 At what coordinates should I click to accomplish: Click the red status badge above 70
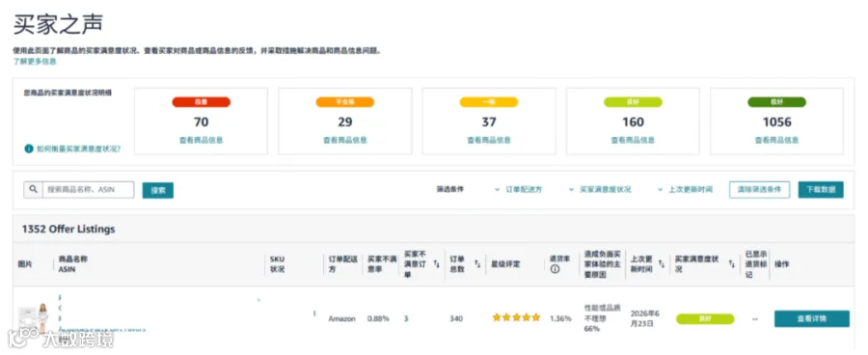[201, 102]
